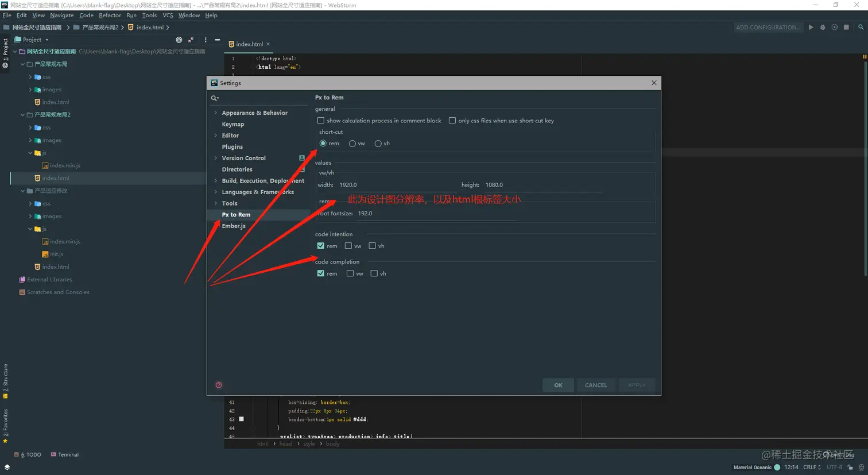Select init.js in the project tree
The height and width of the screenshot is (475, 868).
tap(53, 254)
